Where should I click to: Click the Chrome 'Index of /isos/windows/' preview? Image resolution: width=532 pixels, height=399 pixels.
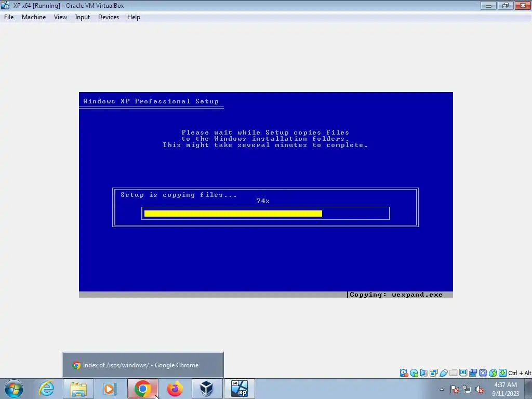[x=143, y=365]
